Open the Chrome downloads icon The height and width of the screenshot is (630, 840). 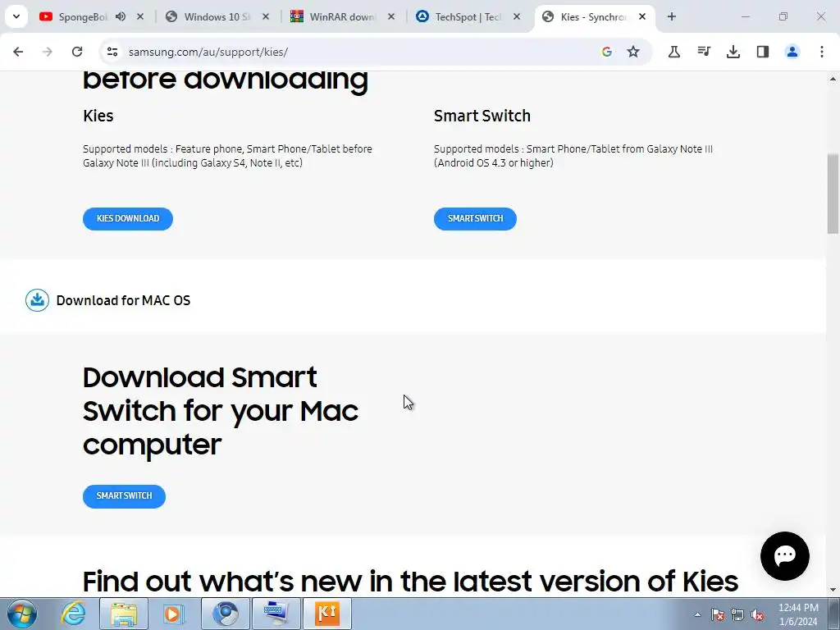(x=733, y=52)
